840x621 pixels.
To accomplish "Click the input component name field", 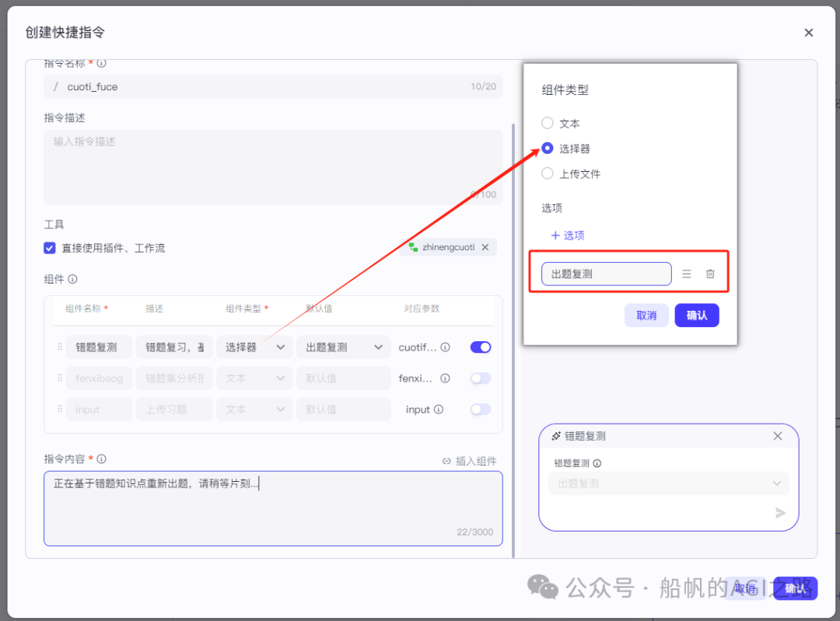I will [99, 409].
